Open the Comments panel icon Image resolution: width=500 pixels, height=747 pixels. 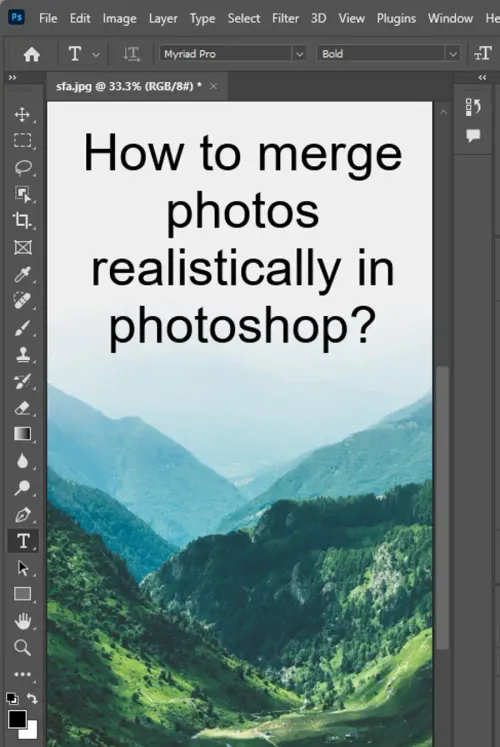pos(473,136)
